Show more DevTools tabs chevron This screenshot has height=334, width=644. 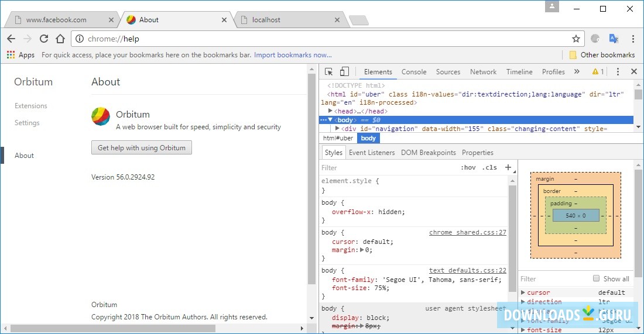pyautogui.click(x=577, y=72)
